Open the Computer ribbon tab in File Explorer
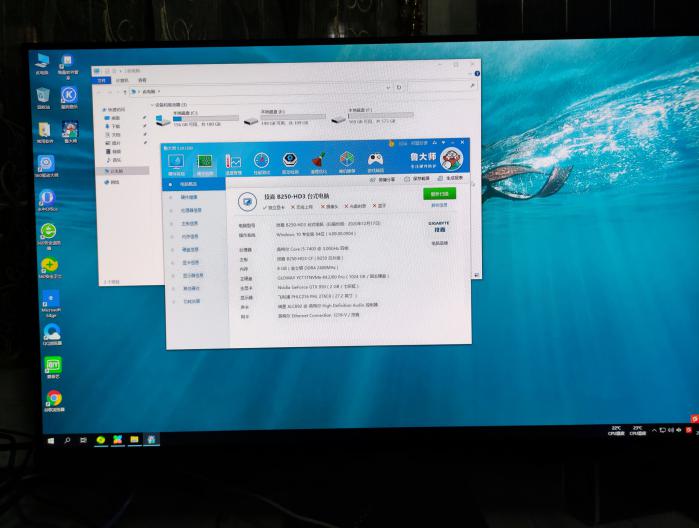Viewport: 699px width, 528px height. [122, 80]
